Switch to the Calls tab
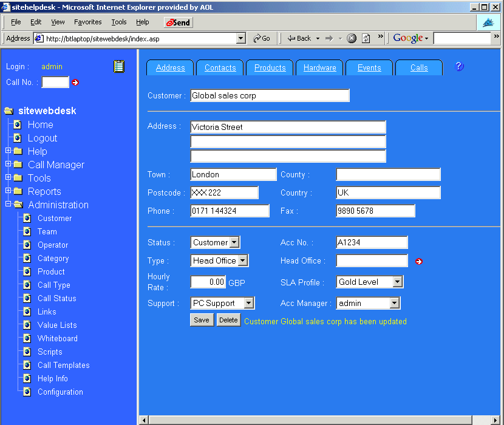 pos(419,67)
